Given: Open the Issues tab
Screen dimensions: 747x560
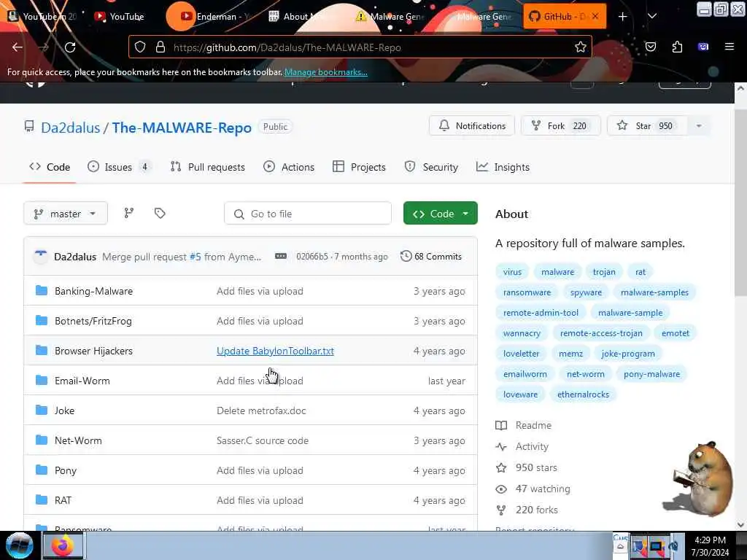Looking at the screenshot, I should pyautogui.click(x=118, y=167).
